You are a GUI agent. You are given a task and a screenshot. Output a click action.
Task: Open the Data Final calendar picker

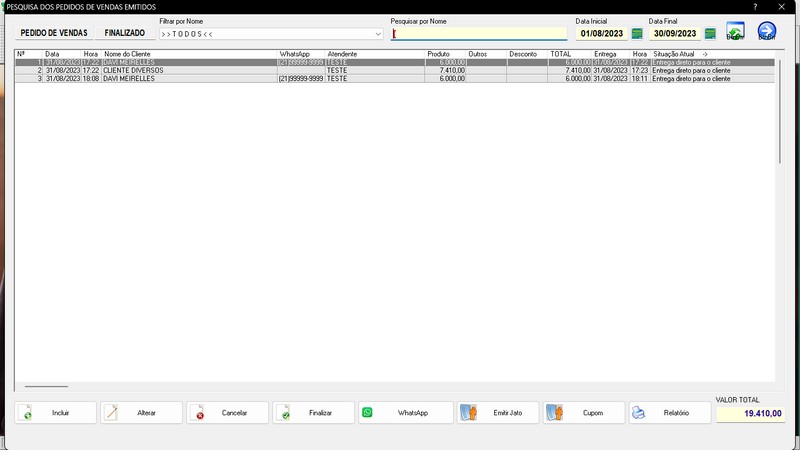point(710,34)
